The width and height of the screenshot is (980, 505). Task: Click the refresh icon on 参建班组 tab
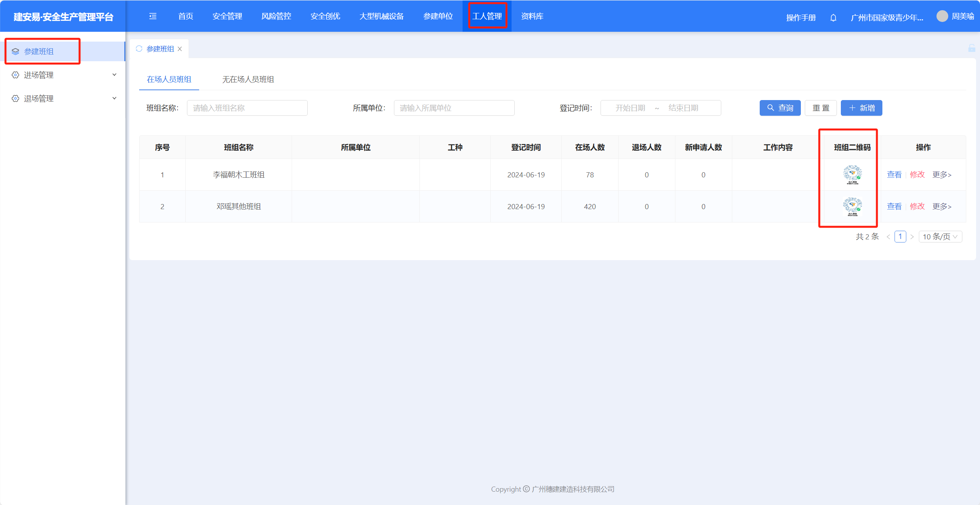click(139, 49)
